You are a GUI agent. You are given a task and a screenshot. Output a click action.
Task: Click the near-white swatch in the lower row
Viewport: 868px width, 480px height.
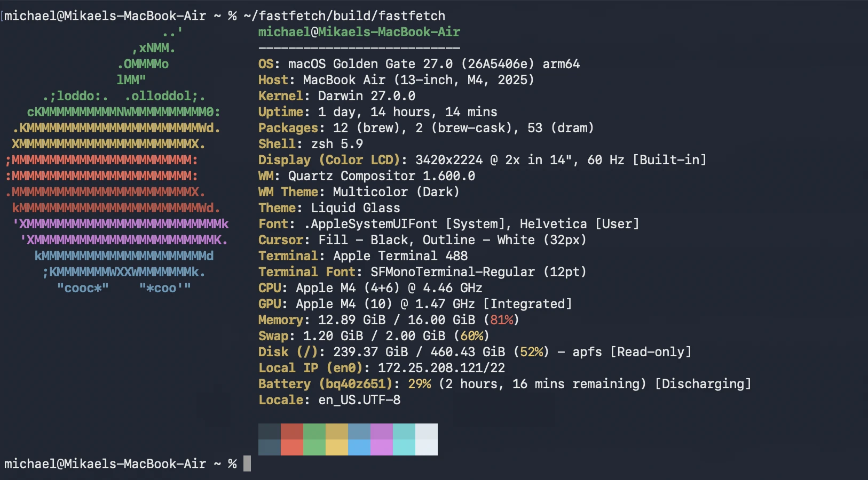click(x=427, y=447)
